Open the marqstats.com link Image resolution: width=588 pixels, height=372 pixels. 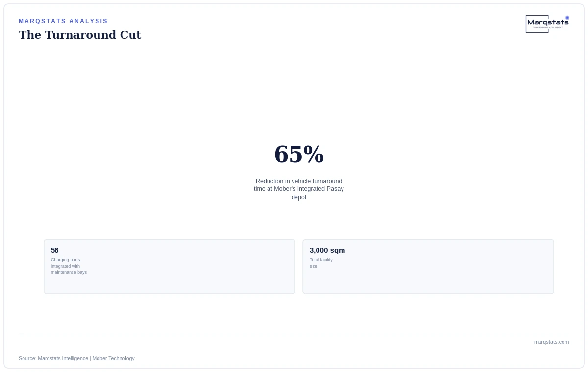pyautogui.click(x=551, y=342)
